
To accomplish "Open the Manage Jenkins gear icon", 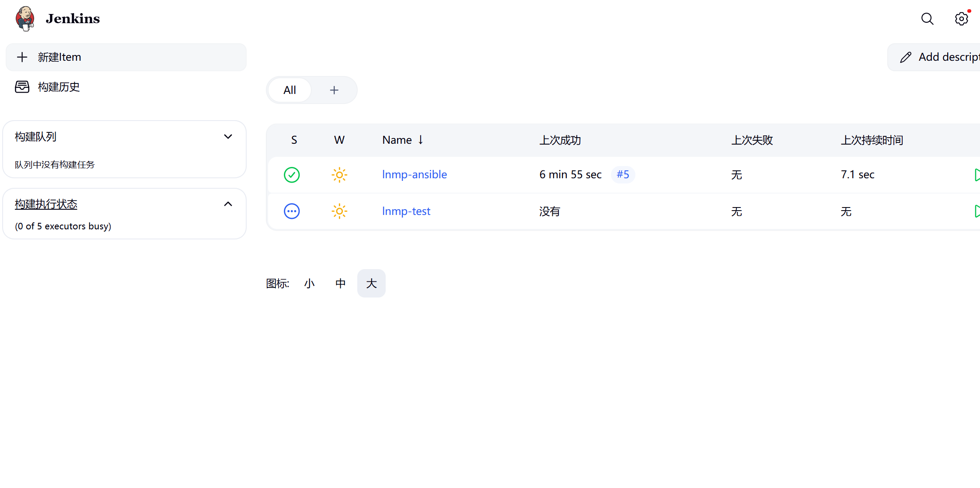I will pyautogui.click(x=961, y=19).
